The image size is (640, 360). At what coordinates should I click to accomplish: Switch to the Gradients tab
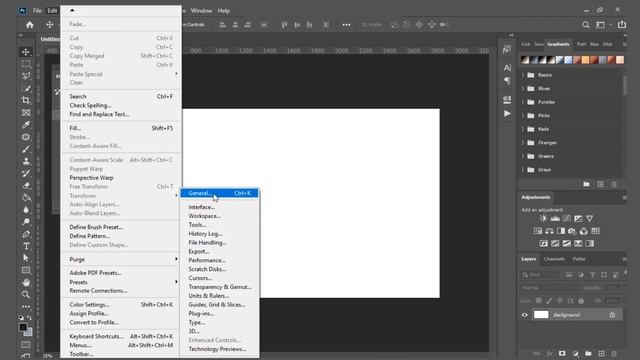[558, 44]
